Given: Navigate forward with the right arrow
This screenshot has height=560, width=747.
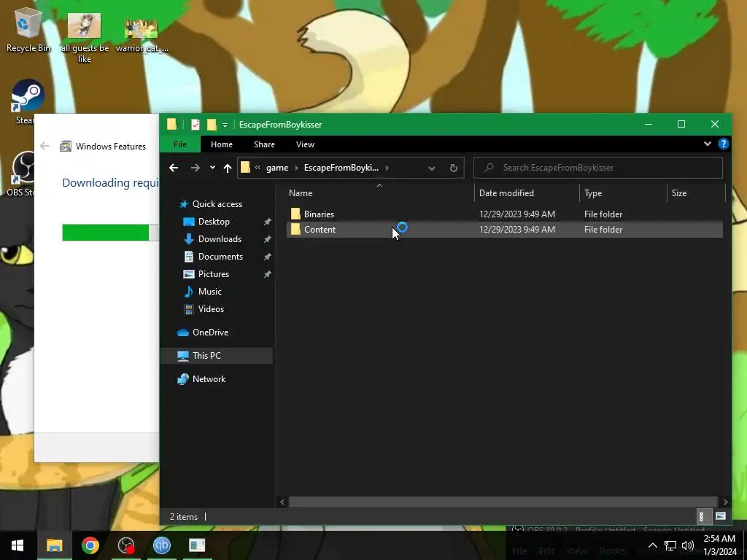Looking at the screenshot, I should click(196, 168).
